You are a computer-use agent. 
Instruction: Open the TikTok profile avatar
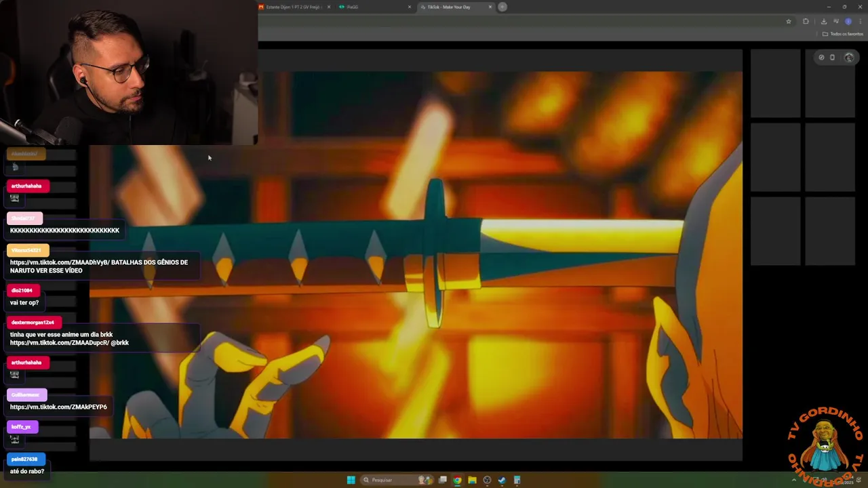click(x=849, y=58)
